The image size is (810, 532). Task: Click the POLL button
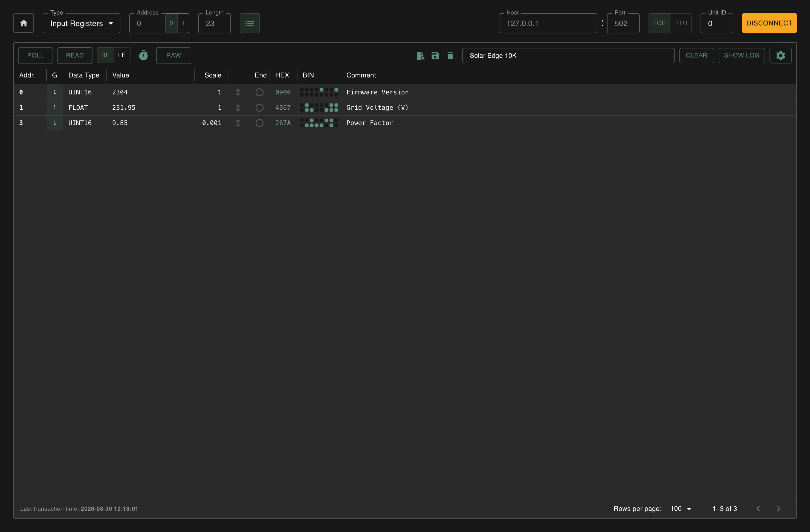[x=35, y=55]
